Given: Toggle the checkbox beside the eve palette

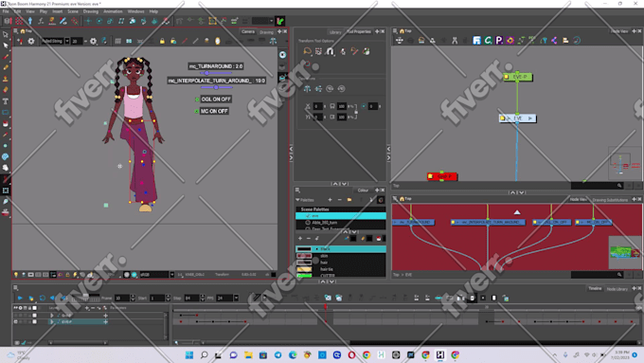Looking at the screenshot, I should [x=308, y=216].
